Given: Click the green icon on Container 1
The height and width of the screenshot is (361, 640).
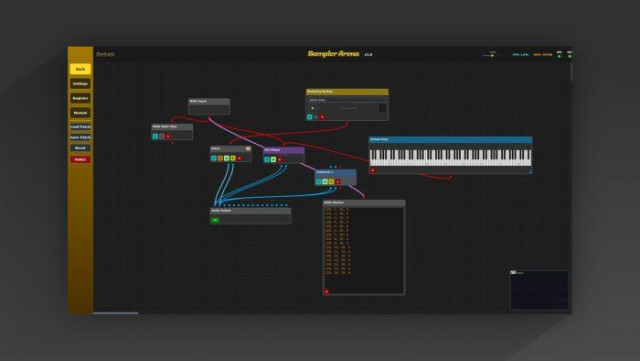Looking at the screenshot, I should [x=325, y=181].
